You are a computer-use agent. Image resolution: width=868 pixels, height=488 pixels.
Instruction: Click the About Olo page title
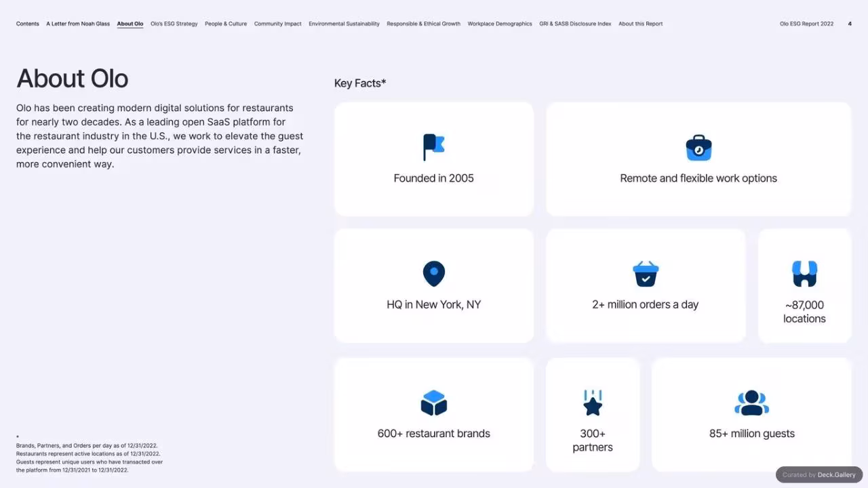pyautogui.click(x=73, y=79)
